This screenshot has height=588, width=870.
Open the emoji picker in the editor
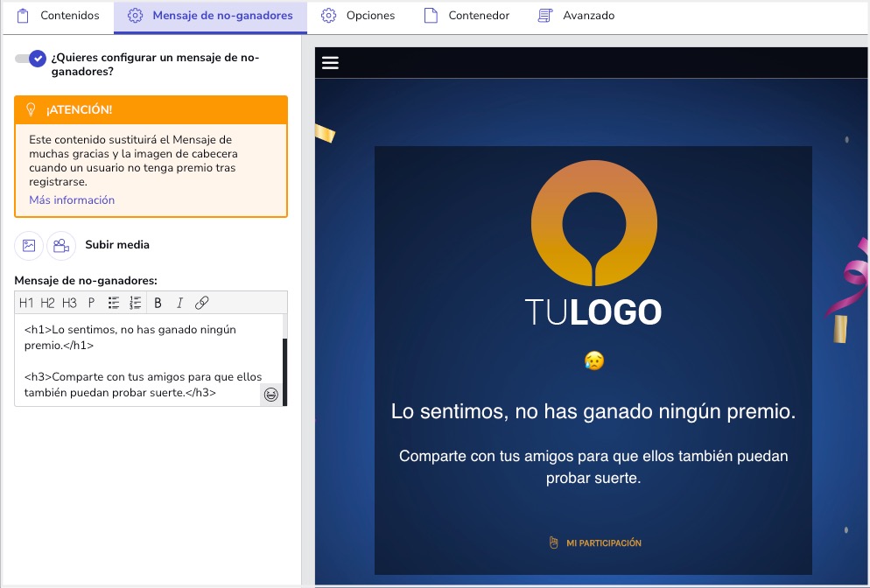click(x=271, y=395)
